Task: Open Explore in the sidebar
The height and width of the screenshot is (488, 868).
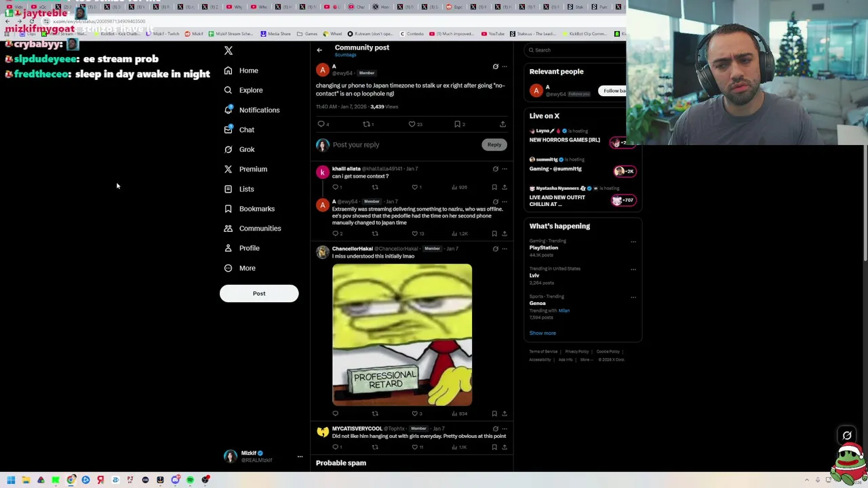Action: click(x=243, y=90)
